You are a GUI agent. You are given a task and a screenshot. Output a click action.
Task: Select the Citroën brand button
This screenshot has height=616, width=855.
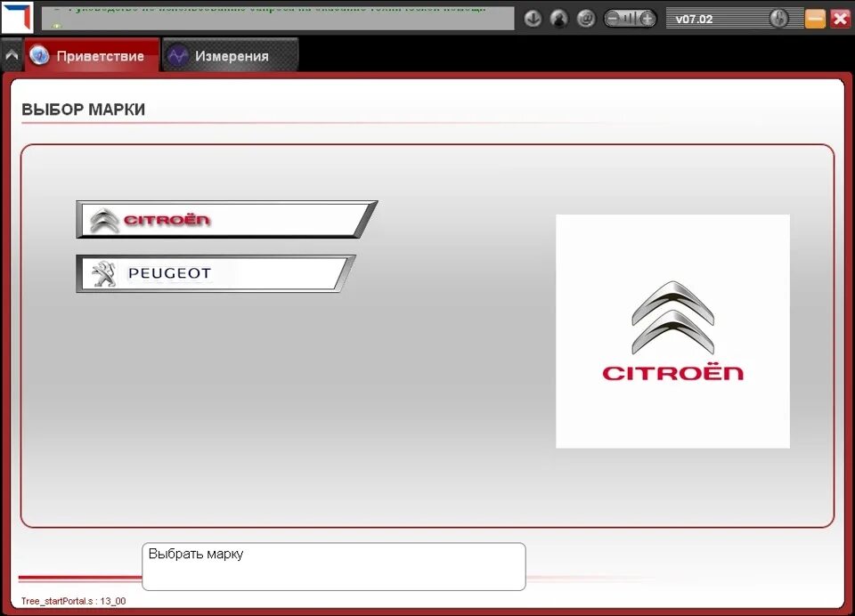tap(226, 219)
